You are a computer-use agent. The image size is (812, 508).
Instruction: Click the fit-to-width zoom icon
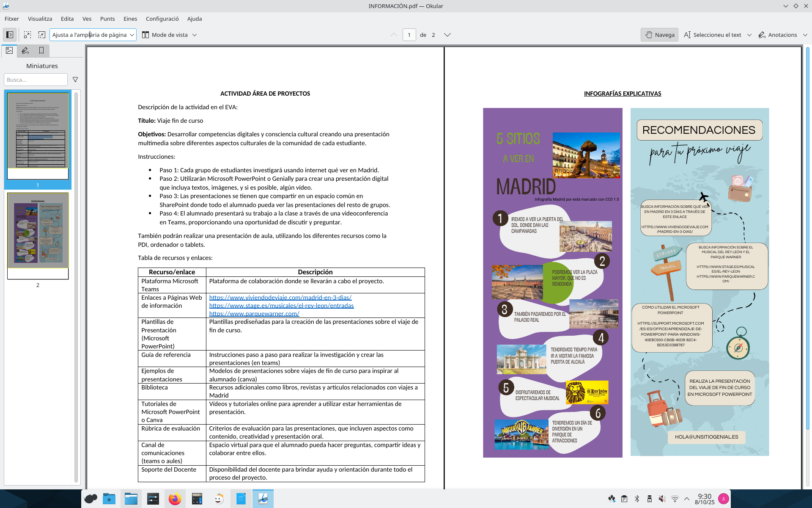coord(27,35)
